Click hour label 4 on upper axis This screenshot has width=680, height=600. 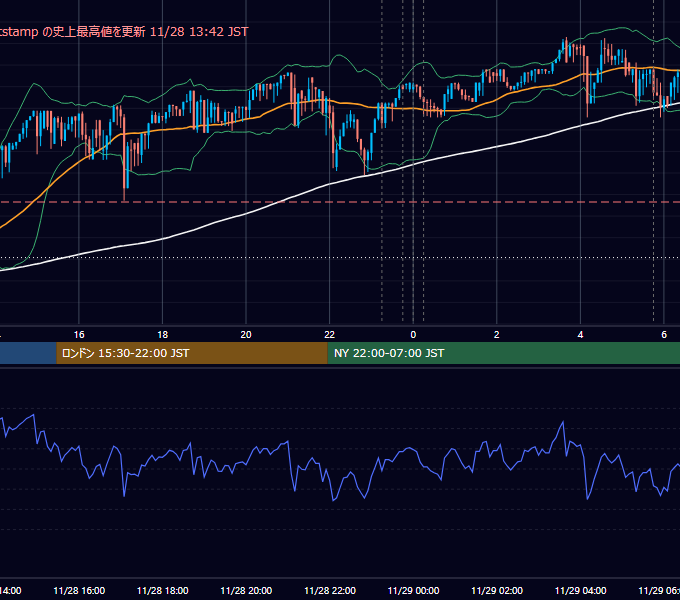pyautogui.click(x=580, y=335)
